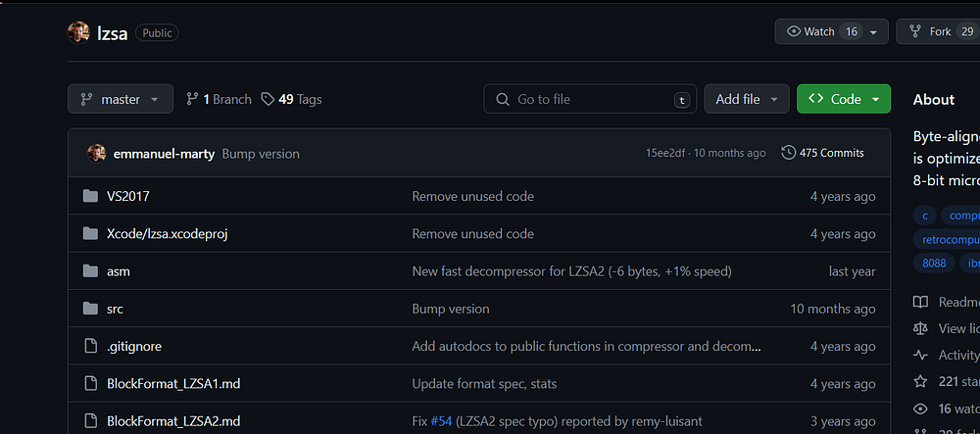The width and height of the screenshot is (980, 434).
Task: Click the retrocomputing topic tag
Action: (947, 239)
